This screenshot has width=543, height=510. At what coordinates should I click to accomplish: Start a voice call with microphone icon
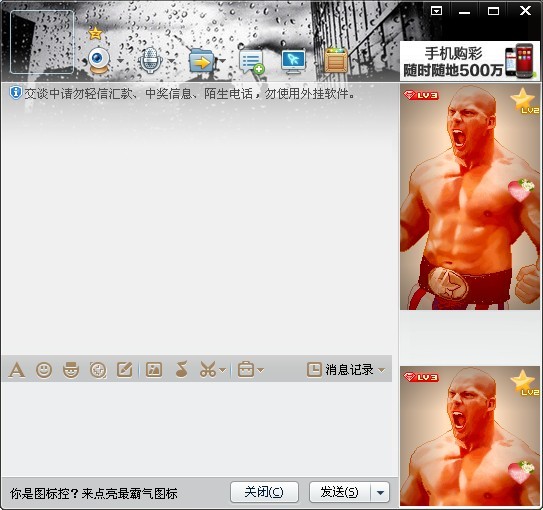coord(150,60)
